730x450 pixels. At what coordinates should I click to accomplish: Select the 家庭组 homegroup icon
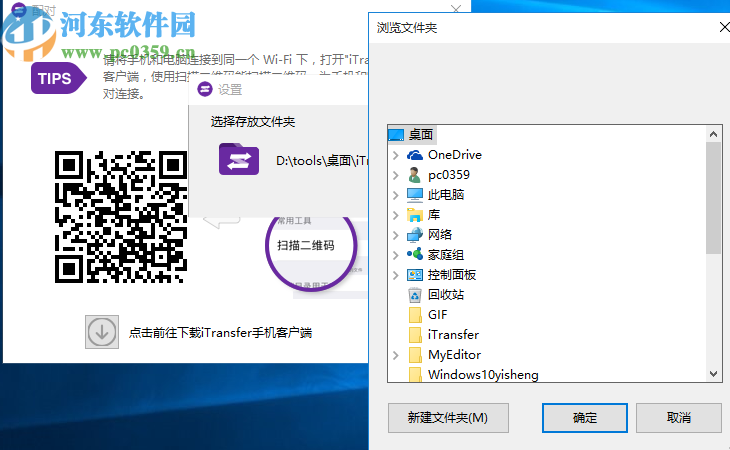[x=415, y=254]
